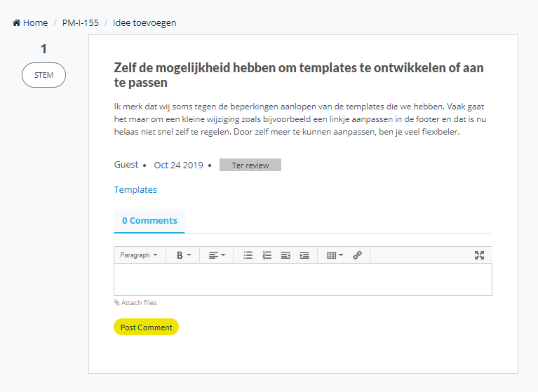
Task: Insert a bulleted list
Action: (x=248, y=255)
